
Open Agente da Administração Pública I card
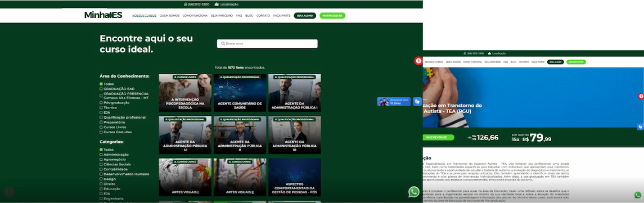(x=295, y=93)
